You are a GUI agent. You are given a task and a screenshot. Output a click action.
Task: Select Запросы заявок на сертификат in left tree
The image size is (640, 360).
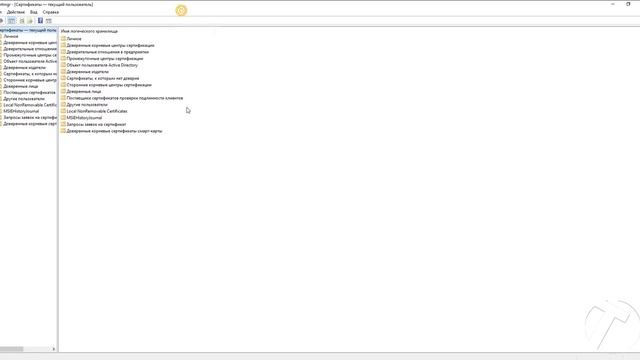coord(30,117)
